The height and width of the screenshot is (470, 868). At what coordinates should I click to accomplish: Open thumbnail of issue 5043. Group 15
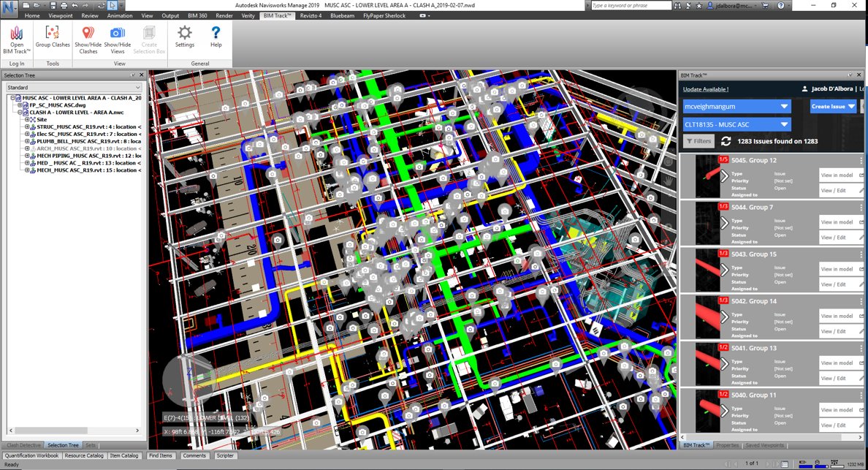(707, 270)
